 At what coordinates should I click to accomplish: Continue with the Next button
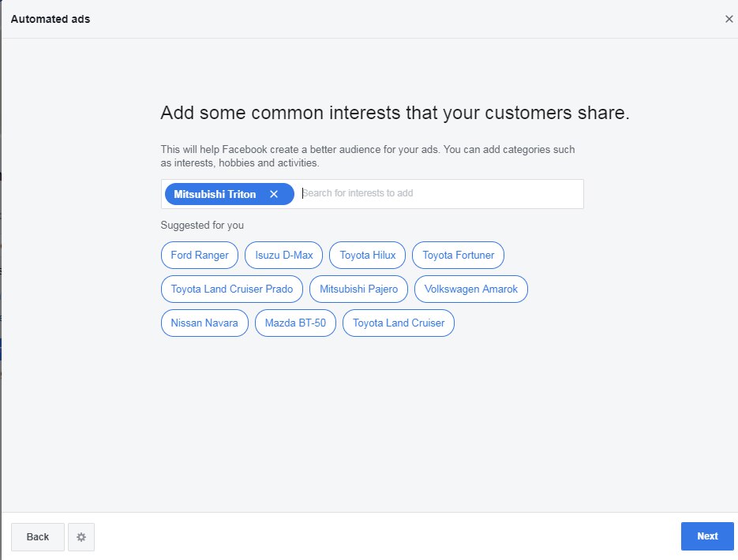tap(706, 536)
